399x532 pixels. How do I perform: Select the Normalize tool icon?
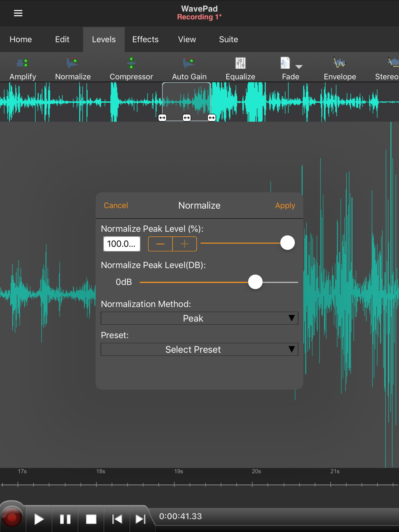[72, 63]
